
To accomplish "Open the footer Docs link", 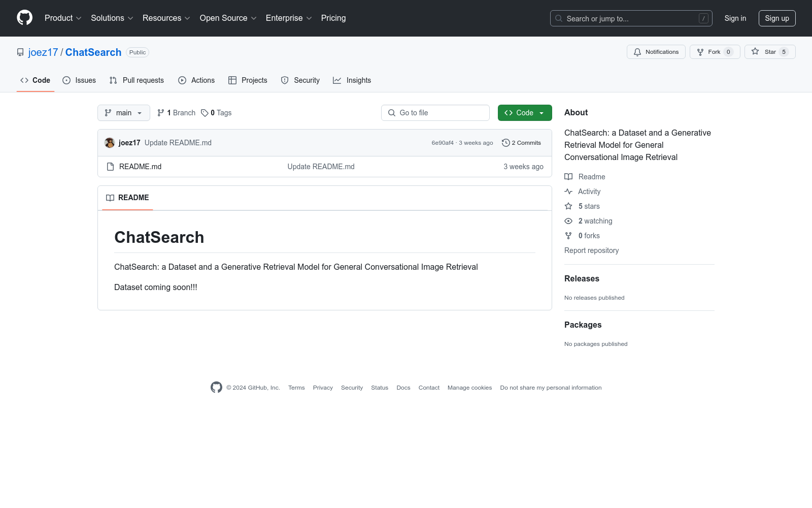I will click(x=403, y=388).
